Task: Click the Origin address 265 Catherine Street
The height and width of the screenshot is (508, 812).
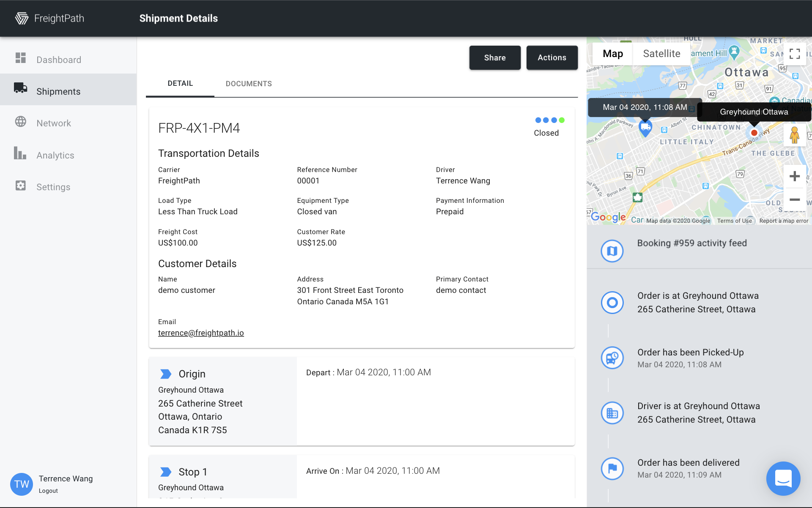Action: click(x=200, y=404)
